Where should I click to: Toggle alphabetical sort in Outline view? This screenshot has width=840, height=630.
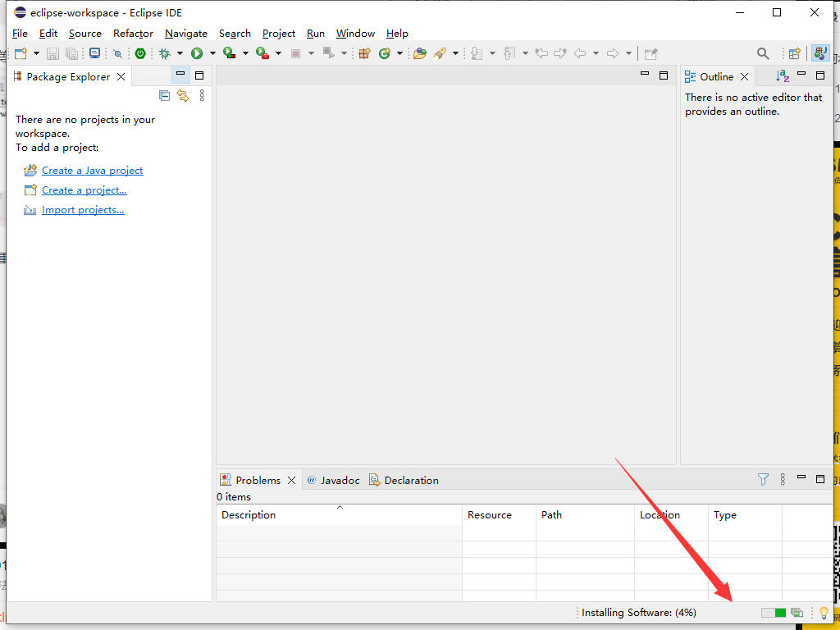point(782,76)
